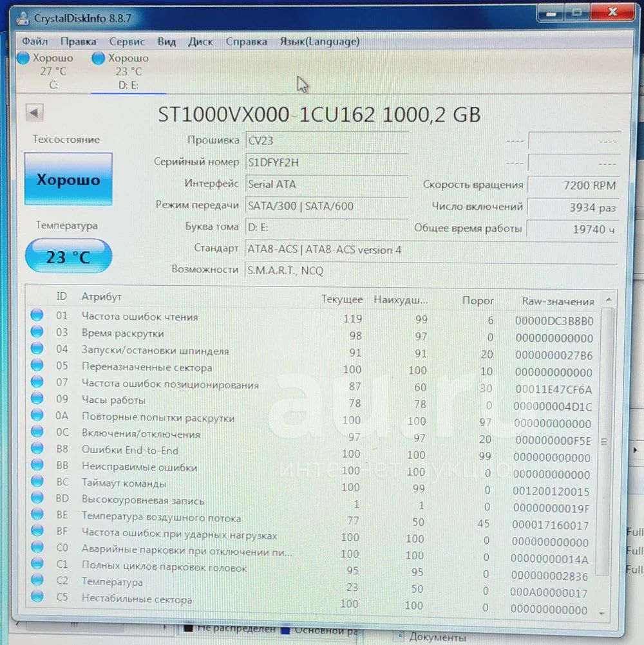644x645 pixels.
Task: Click the SATA/300 | SATA/600 transfer mode field
Action: [x=327, y=206]
